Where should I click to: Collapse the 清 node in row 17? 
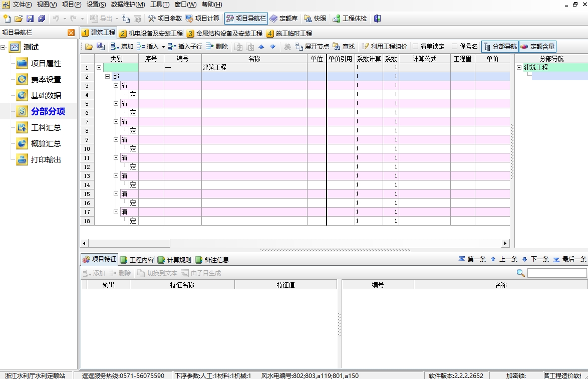point(116,212)
